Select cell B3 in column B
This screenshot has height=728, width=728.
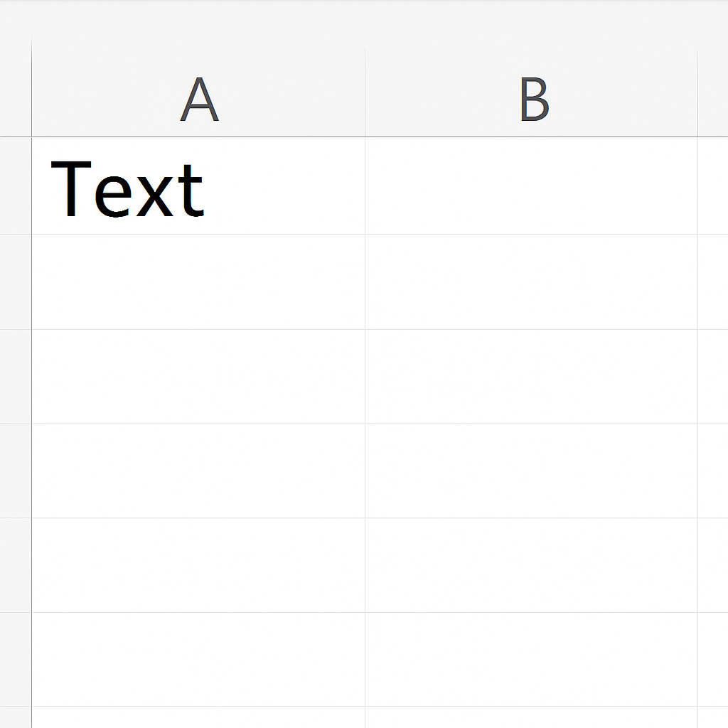[532, 376]
